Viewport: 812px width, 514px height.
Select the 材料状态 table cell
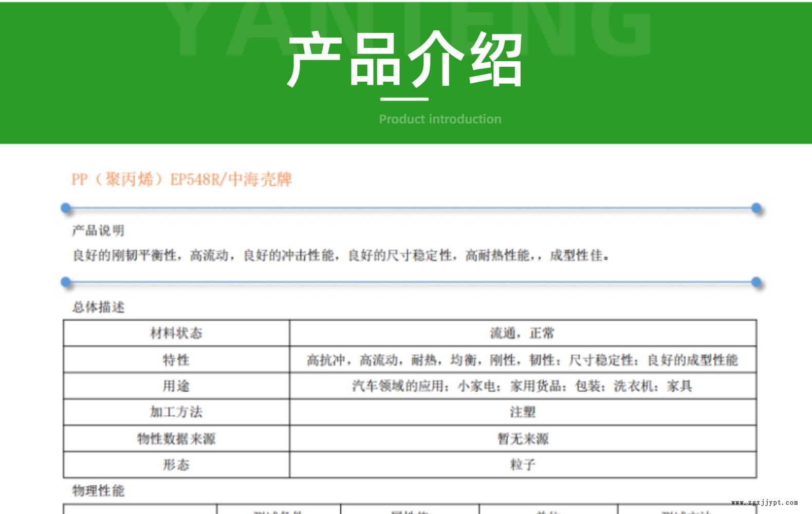(176, 334)
